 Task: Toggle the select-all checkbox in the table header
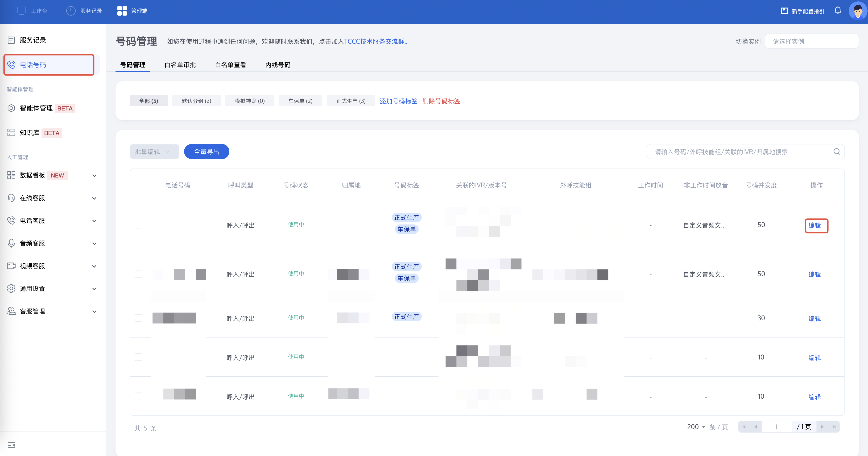(x=138, y=185)
